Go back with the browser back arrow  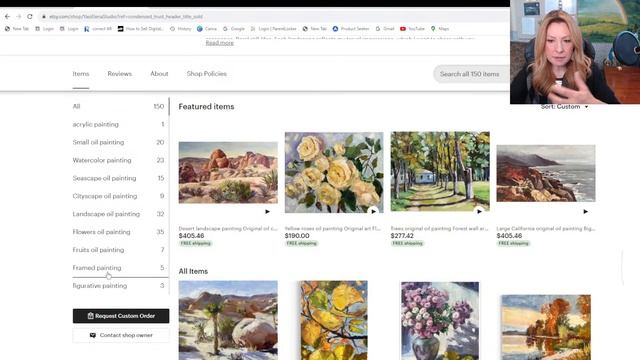[7, 16]
